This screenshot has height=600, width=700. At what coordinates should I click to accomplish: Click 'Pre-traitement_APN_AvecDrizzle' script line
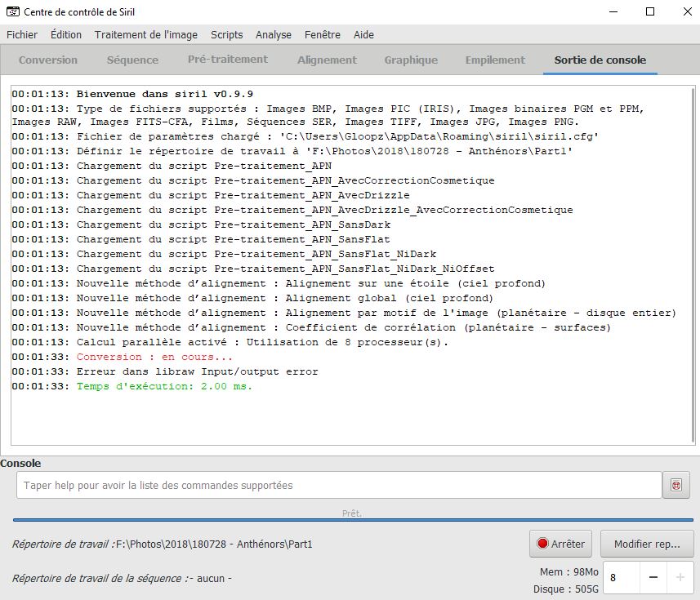(x=210, y=195)
